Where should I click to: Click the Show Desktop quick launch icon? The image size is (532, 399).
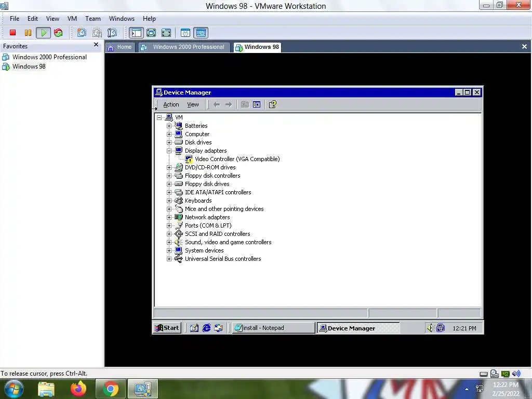[x=194, y=328]
